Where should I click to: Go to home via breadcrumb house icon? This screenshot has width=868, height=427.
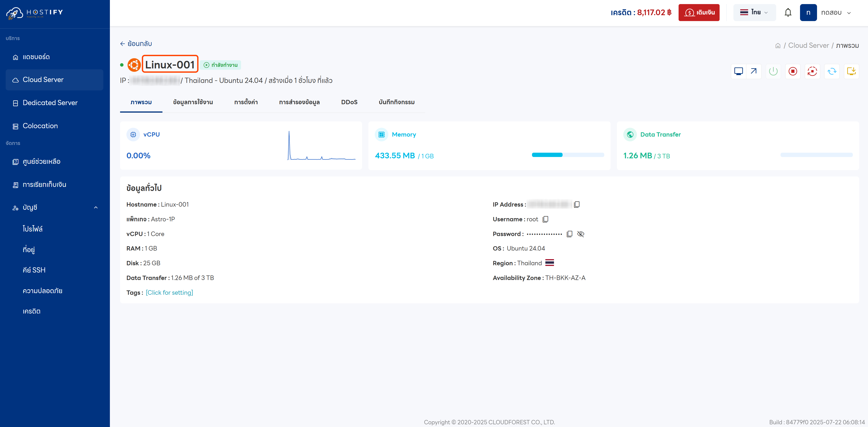(x=778, y=46)
